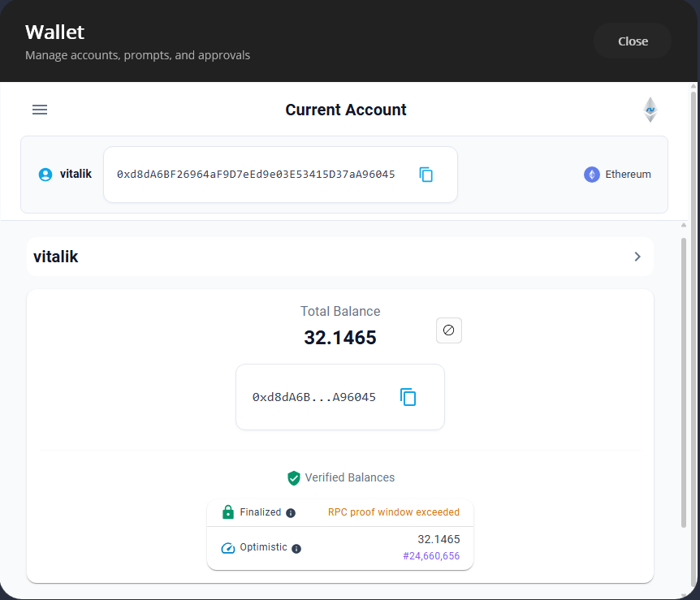Image resolution: width=700 pixels, height=600 pixels.
Task: Click the vitalik avatar icon
Action: click(45, 174)
